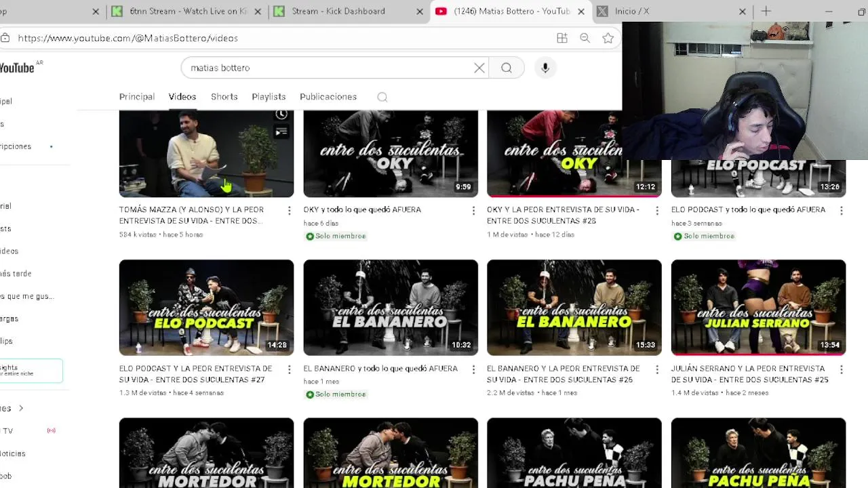Open the channel Principal tab
Viewport: 868px width, 488px height.
[x=137, y=97]
